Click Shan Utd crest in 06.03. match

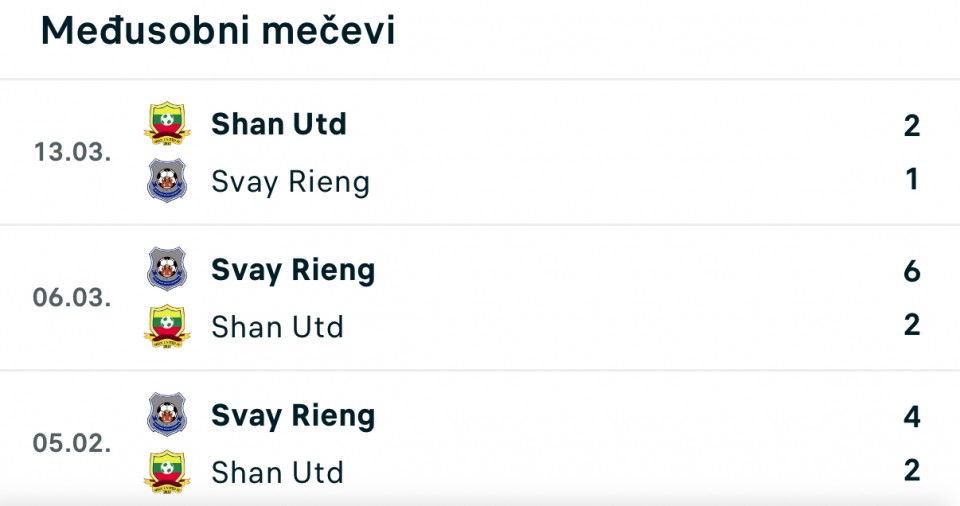[167, 326]
